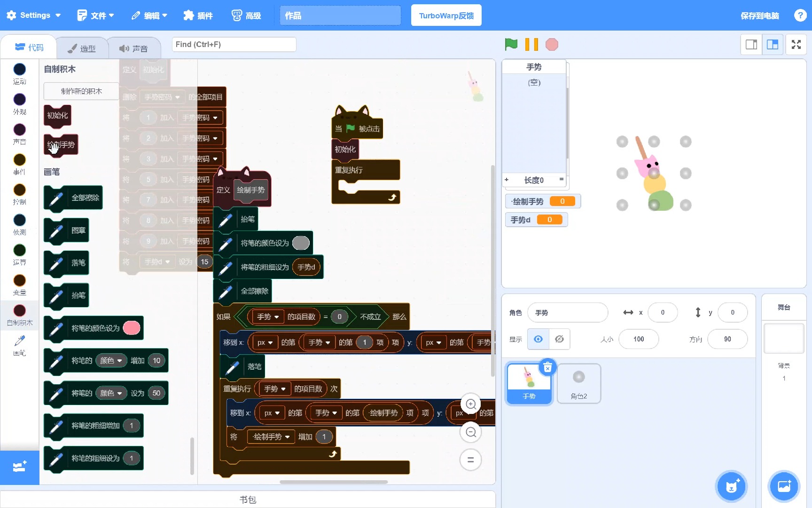Screen dimensions: 812x508
Task: Enter fullscreen stage mode
Action: pyautogui.click(x=796, y=45)
